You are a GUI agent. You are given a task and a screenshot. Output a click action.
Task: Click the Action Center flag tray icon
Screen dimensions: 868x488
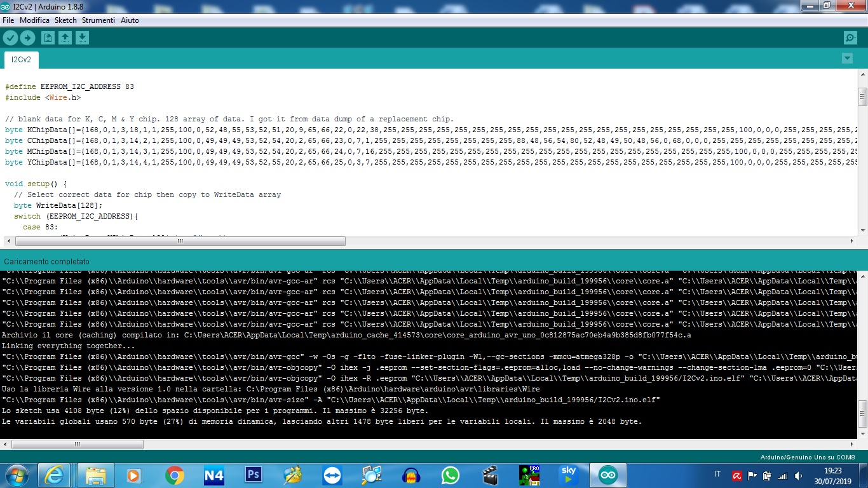coord(752,475)
